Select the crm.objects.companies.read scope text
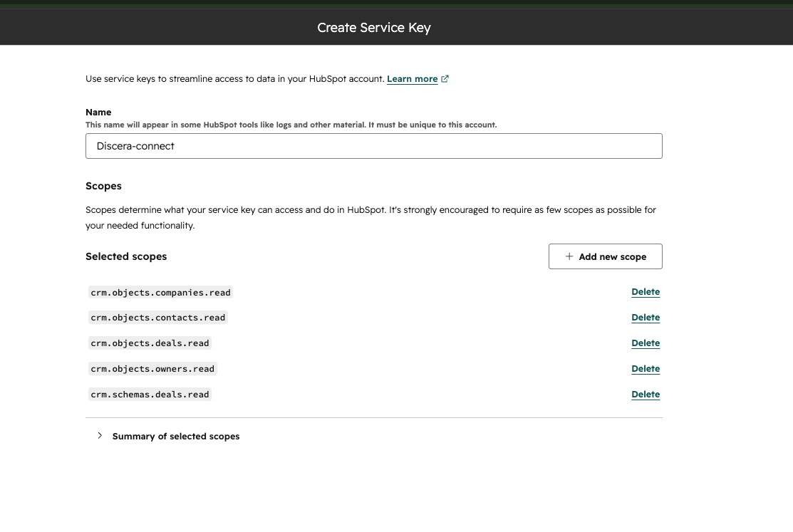This screenshot has height=532, width=793. click(x=160, y=292)
